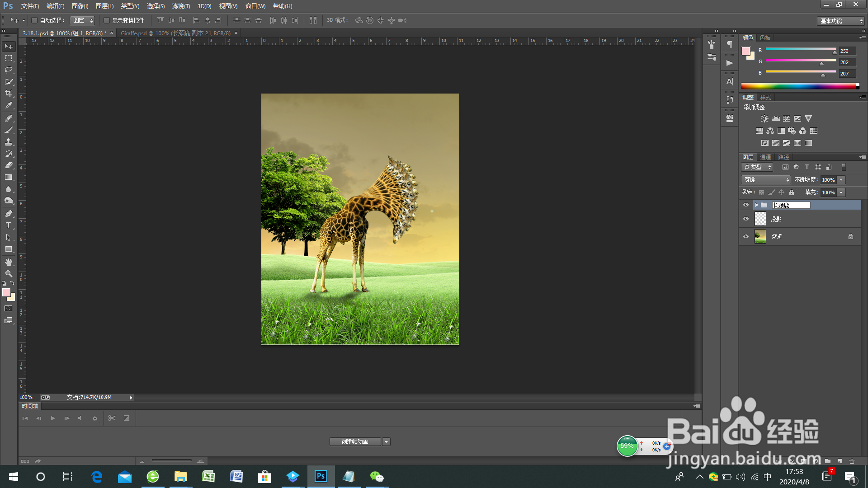
Task: Enable the 自动选择 checkbox
Action: click(x=34, y=20)
